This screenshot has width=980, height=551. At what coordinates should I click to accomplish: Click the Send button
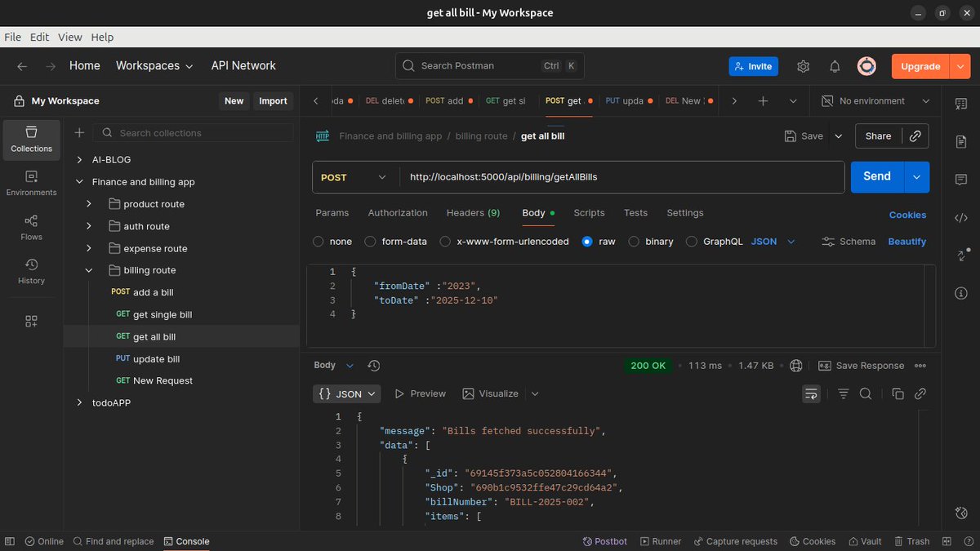point(877,177)
